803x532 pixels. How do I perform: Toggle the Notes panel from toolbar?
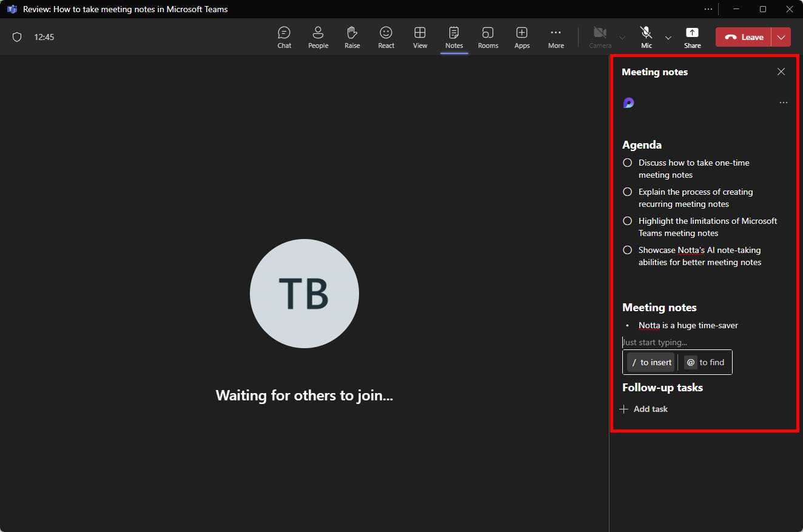pos(454,37)
